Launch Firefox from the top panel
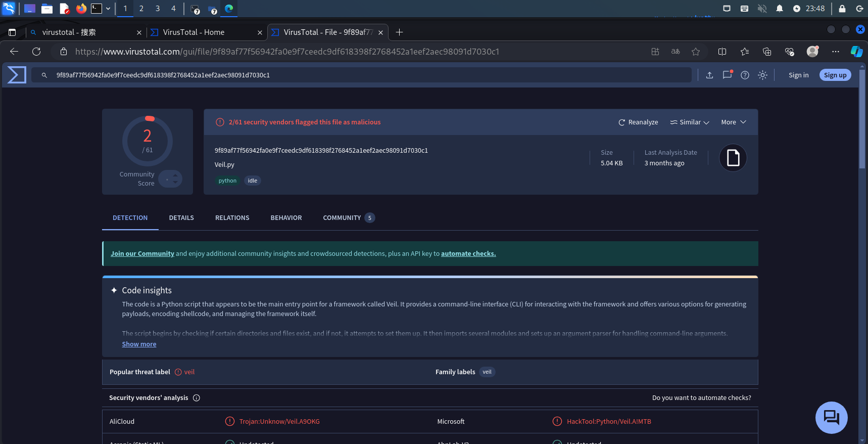868x444 pixels. (x=81, y=9)
